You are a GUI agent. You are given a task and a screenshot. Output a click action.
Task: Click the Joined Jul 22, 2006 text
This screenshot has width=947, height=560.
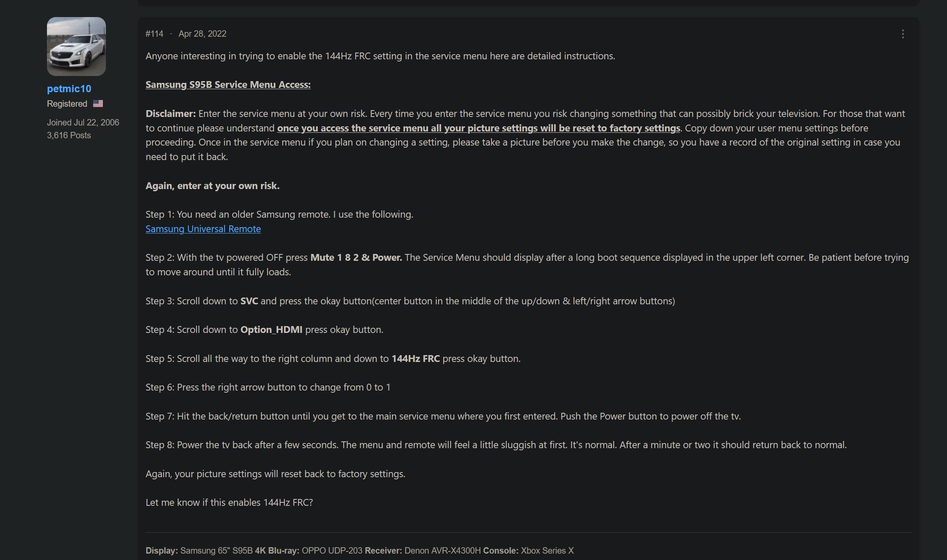coord(83,122)
